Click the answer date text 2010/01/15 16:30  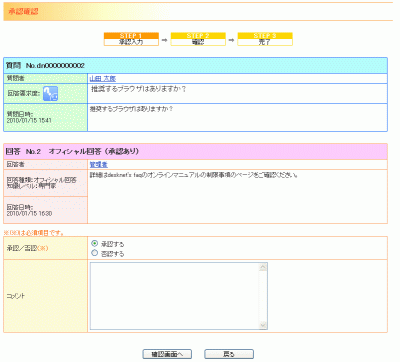tap(29, 213)
